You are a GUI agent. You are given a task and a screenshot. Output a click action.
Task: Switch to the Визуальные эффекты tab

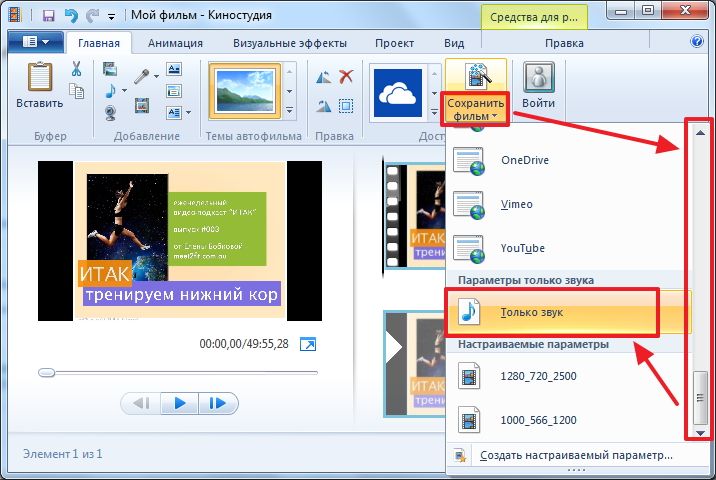[x=290, y=43]
